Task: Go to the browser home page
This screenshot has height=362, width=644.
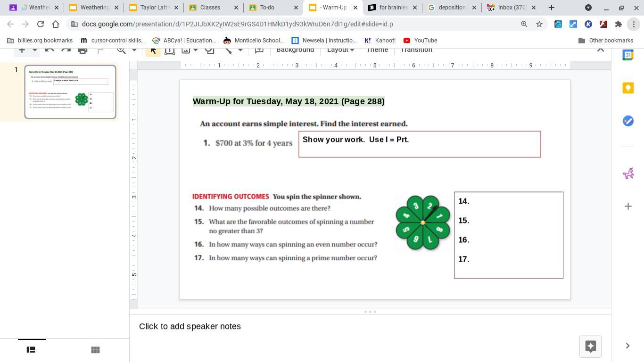Action: (x=56, y=24)
